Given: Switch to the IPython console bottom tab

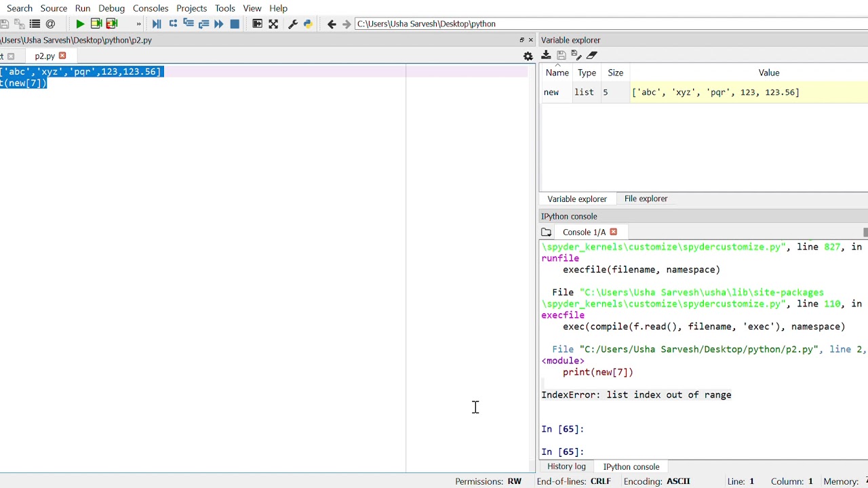Looking at the screenshot, I should coord(631,466).
